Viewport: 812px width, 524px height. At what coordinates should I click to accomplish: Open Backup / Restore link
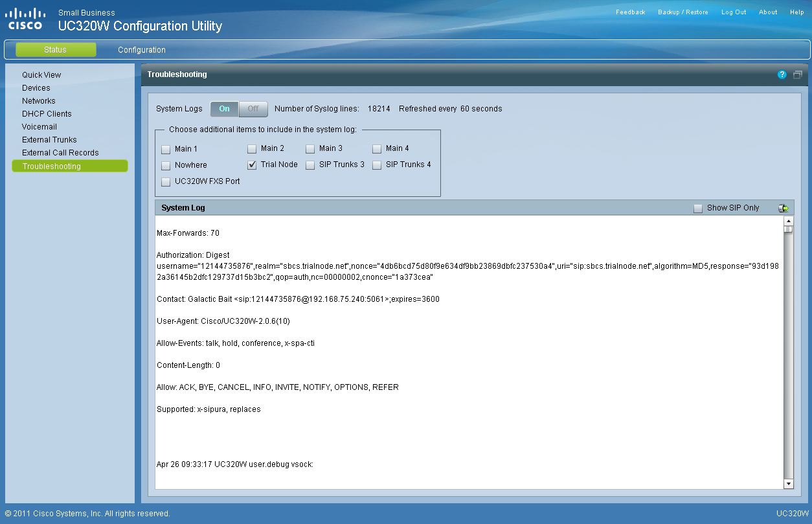tap(683, 12)
